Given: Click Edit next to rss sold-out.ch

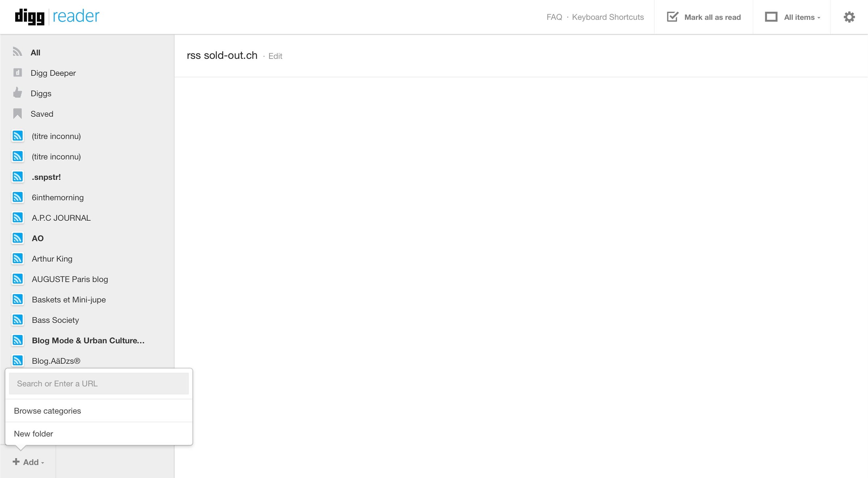Looking at the screenshot, I should pyautogui.click(x=275, y=56).
